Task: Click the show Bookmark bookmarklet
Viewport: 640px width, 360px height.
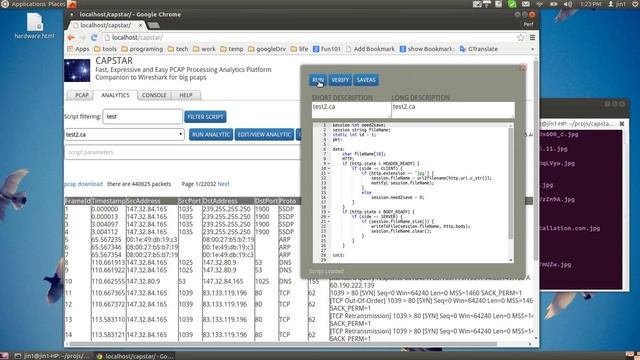Action: click(x=426, y=49)
